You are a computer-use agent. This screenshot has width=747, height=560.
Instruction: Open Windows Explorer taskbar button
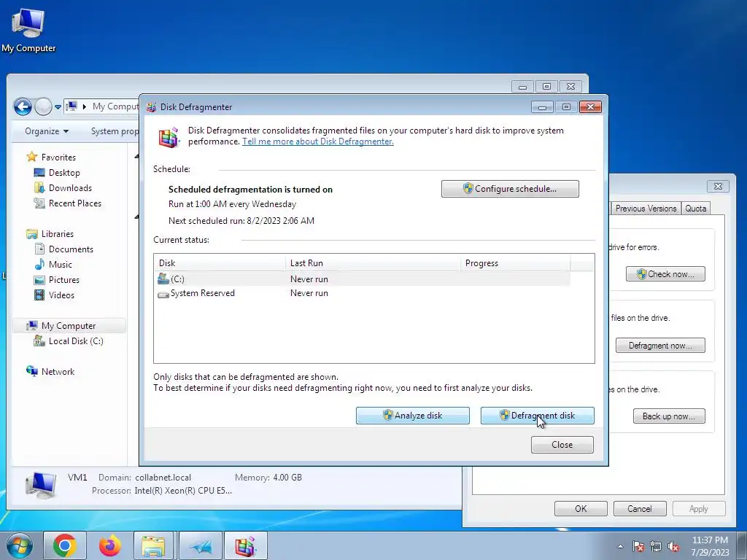pyautogui.click(x=153, y=545)
